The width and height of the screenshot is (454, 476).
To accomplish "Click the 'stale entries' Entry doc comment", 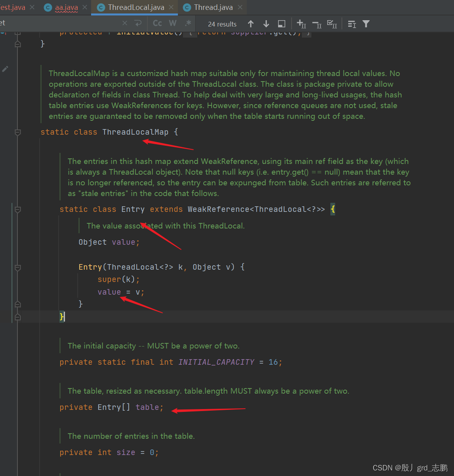I will (x=239, y=177).
